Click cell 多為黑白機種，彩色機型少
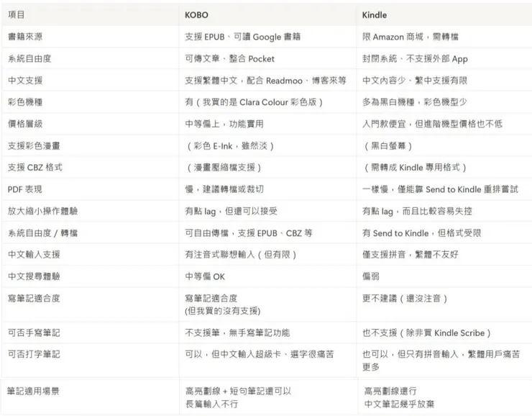Image resolution: width=532 pixels, height=416 pixels. 415,102
